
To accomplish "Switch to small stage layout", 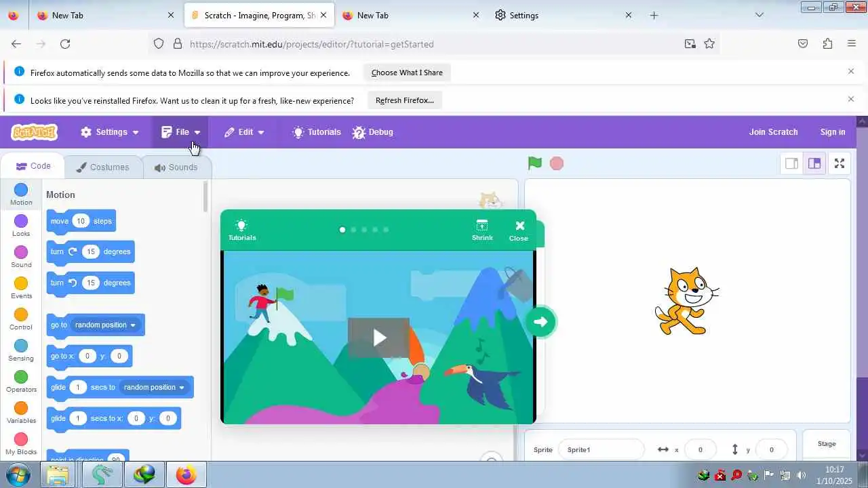I will point(791,163).
